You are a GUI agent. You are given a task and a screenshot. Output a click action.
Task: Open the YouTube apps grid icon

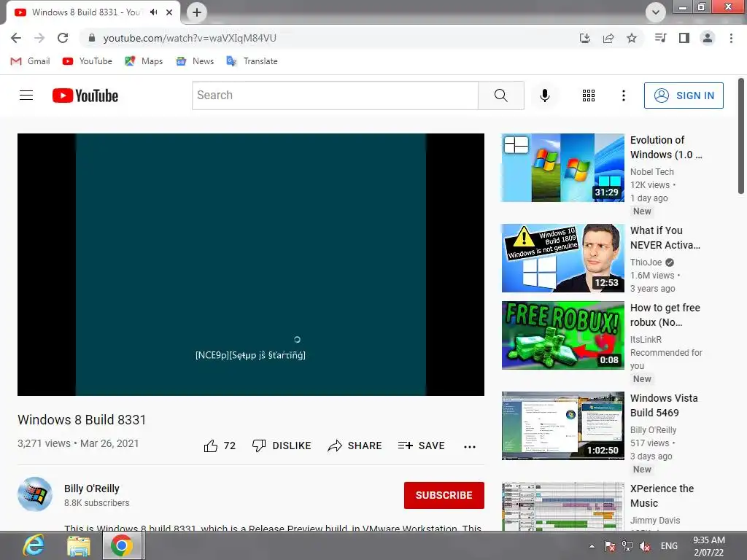coord(589,96)
